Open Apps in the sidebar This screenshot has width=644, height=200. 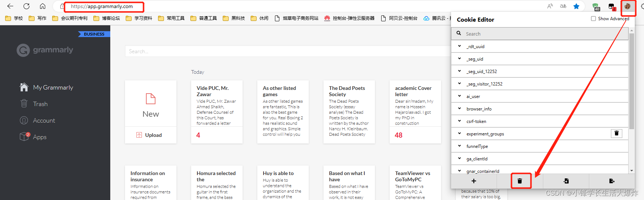(33, 137)
